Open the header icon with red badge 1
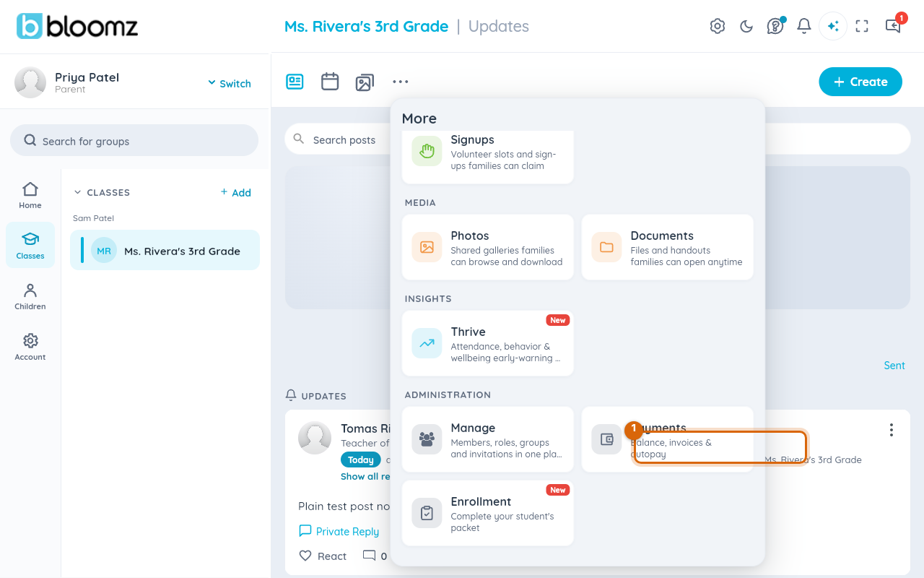 (x=894, y=25)
